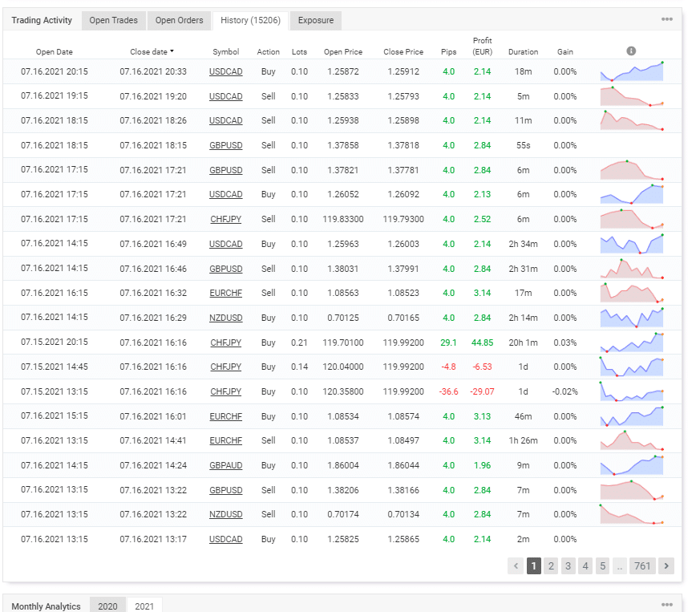The image size is (700, 612).
Task: Sort by the Pips column header
Action: [449, 52]
